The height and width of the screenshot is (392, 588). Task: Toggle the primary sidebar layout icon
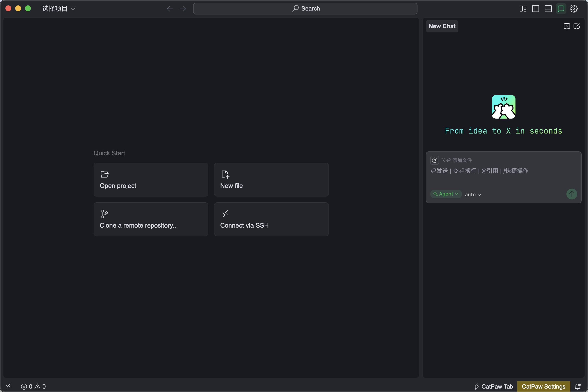[x=535, y=9]
